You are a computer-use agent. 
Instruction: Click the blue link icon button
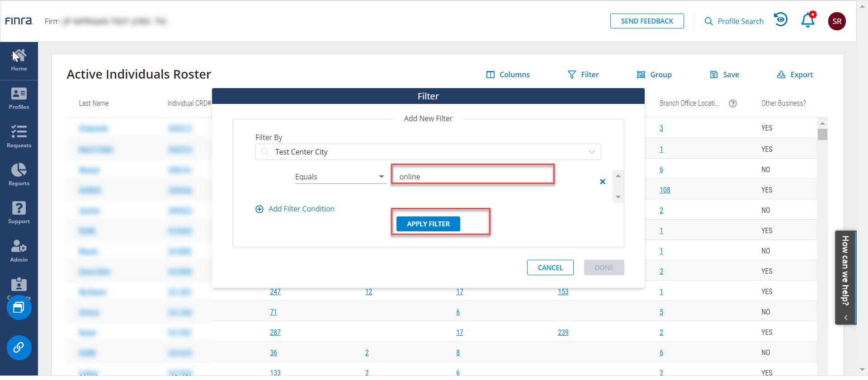19,347
